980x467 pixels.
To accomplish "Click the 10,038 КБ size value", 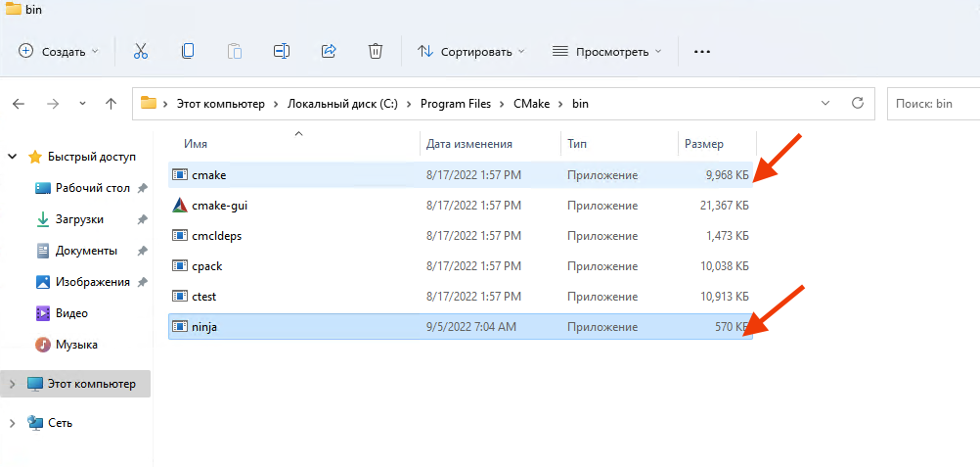I will pos(725,266).
